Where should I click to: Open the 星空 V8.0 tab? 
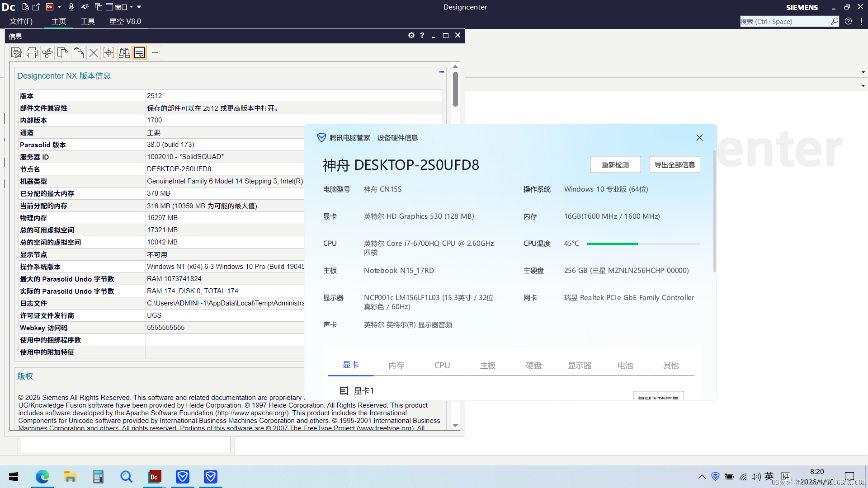(125, 21)
